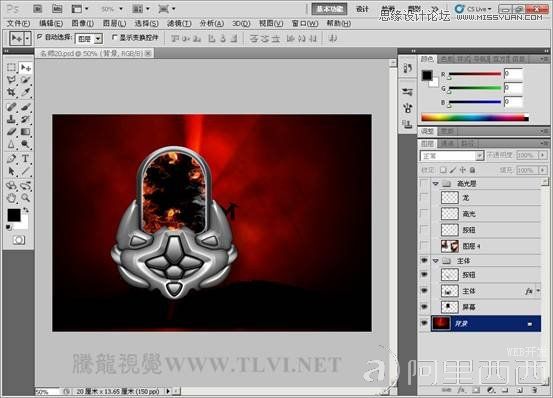Select the Move tool in the toolbox
553x398 pixels.
coord(25,68)
